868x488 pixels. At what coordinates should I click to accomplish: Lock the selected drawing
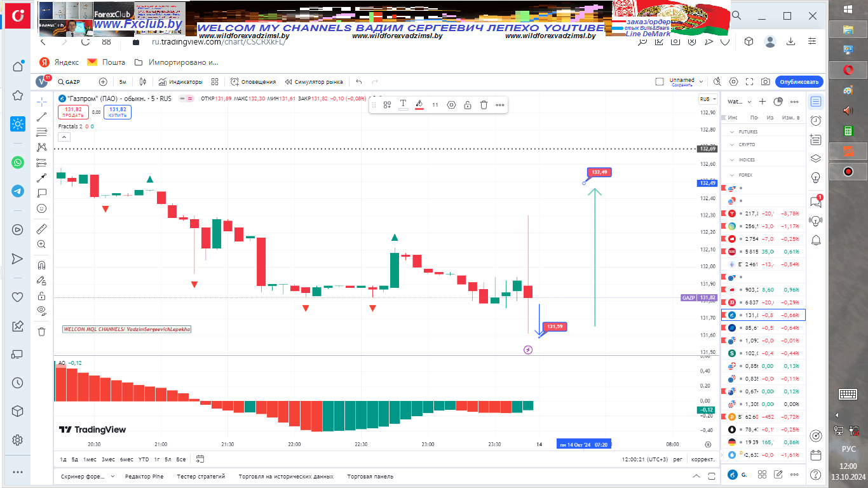point(468,105)
